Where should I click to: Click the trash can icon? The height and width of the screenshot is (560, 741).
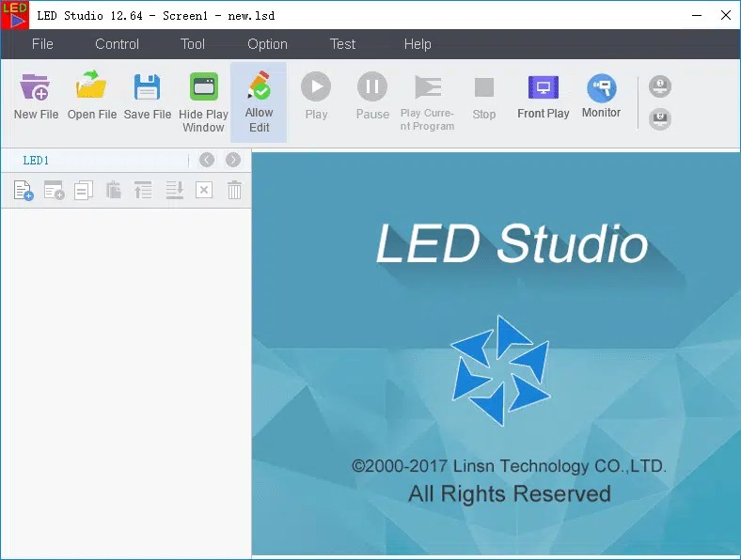234,191
